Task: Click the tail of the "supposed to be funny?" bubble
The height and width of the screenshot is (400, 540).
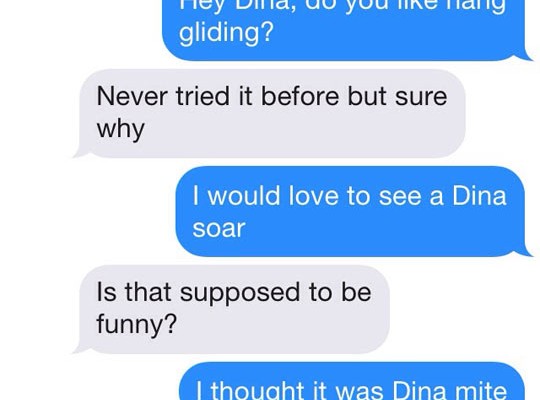Action: coord(80,348)
